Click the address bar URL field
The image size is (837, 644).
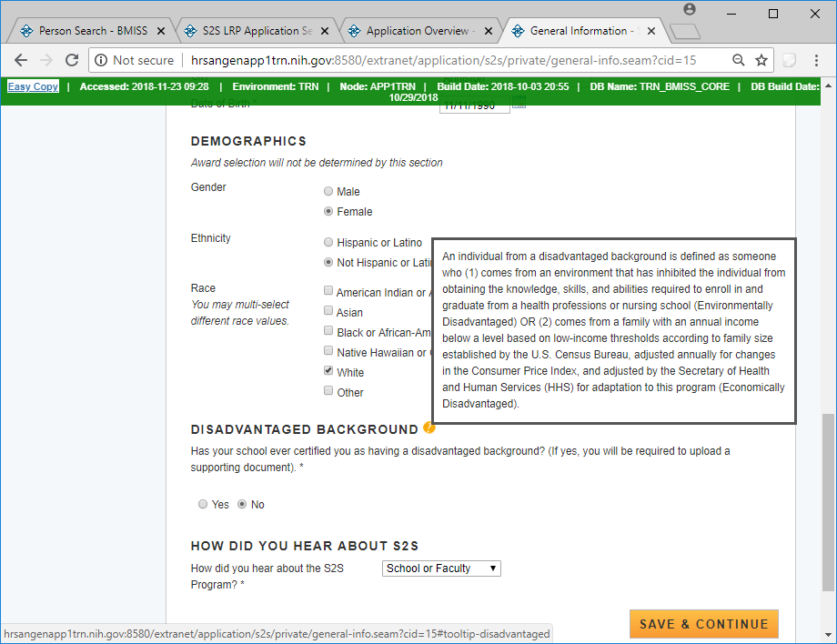click(437, 60)
